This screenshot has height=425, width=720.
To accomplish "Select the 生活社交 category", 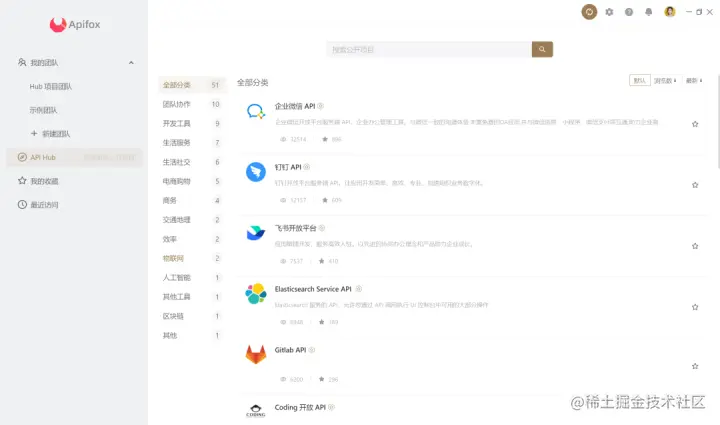I will click(192, 162).
